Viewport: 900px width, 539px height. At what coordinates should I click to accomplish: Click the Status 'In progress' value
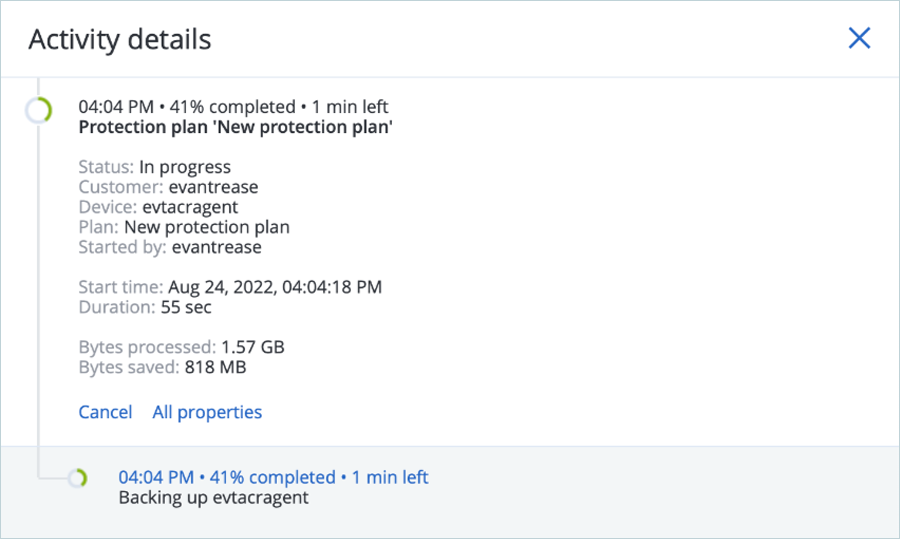185,167
